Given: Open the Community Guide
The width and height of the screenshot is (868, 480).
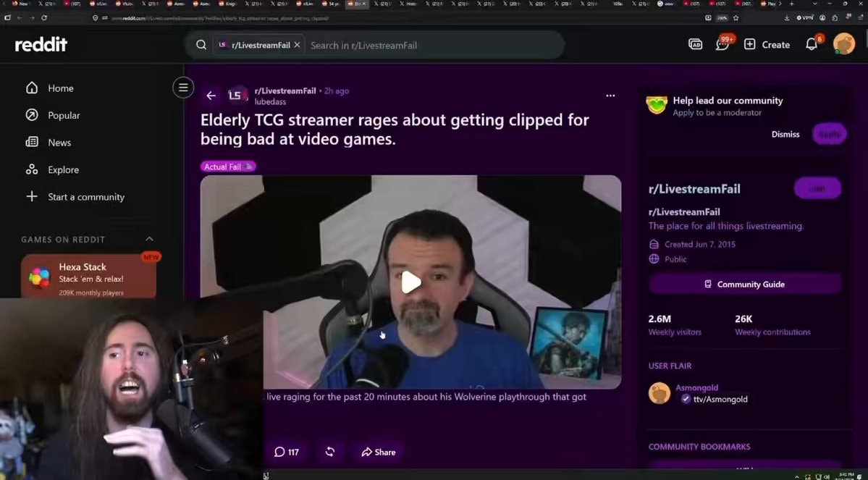Looking at the screenshot, I should [745, 284].
